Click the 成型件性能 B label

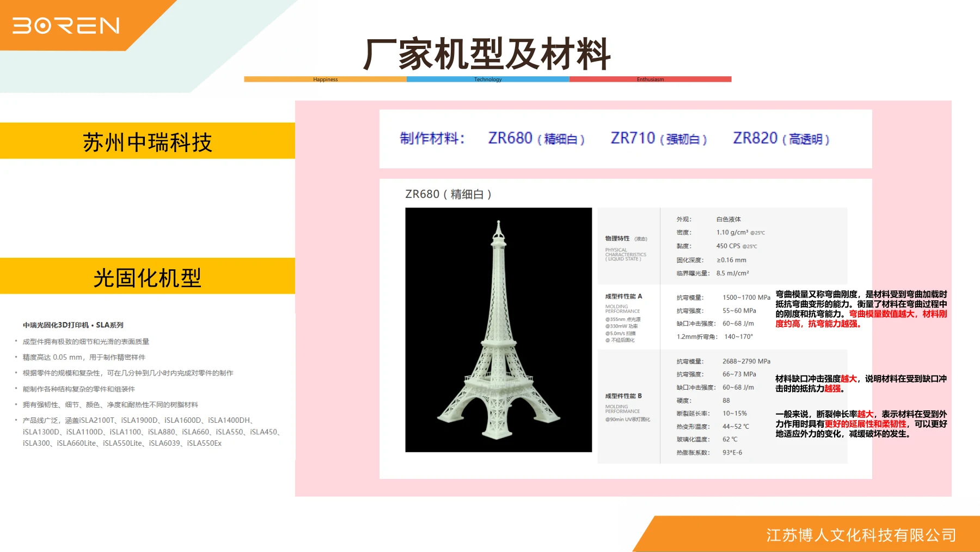pos(623,396)
